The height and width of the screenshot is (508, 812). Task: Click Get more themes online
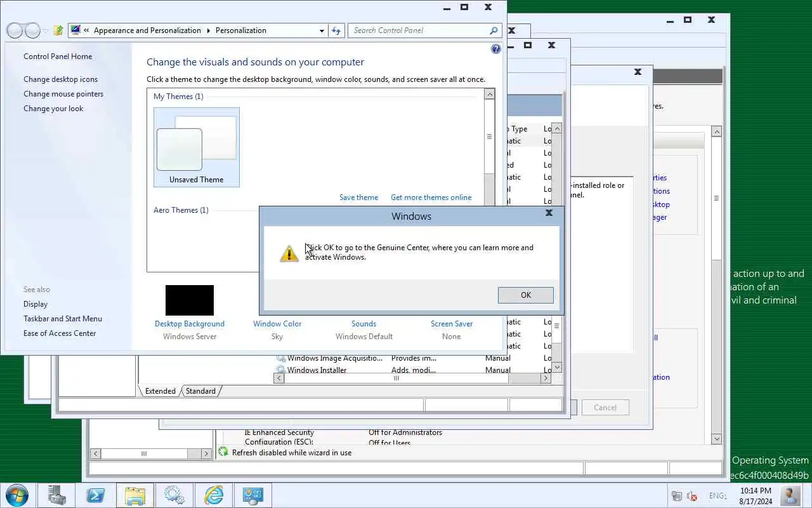(431, 197)
